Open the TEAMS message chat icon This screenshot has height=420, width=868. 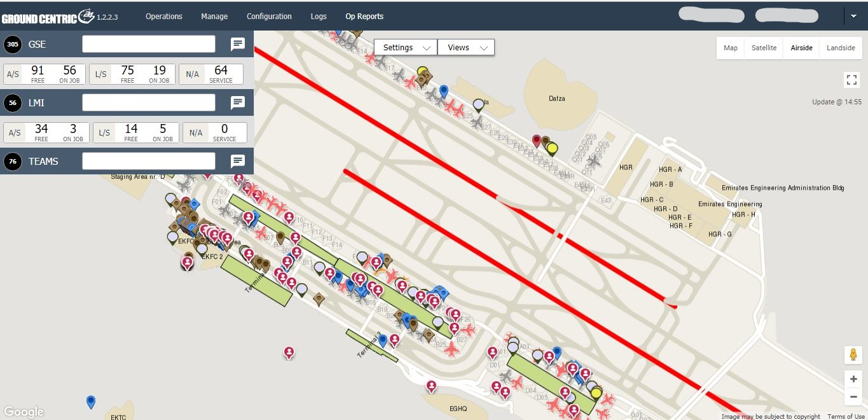(238, 161)
